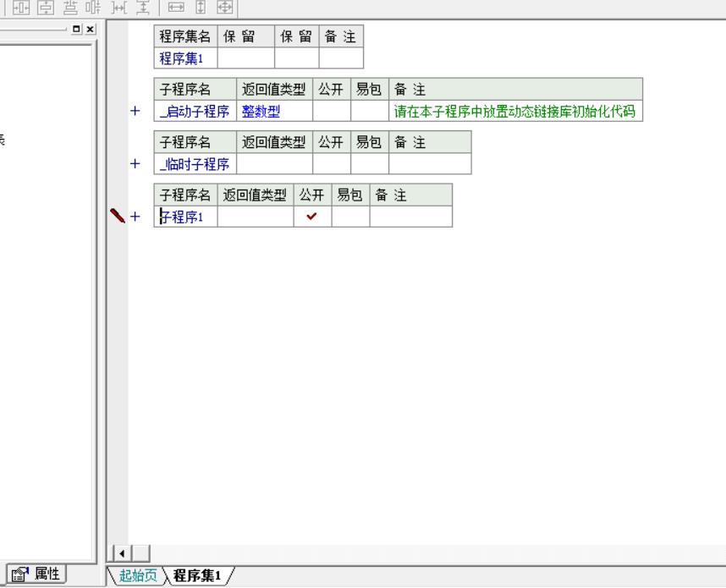Toggle the 易包 cell for 子程序1
This screenshot has width=726, height=588.
[350, 217]
